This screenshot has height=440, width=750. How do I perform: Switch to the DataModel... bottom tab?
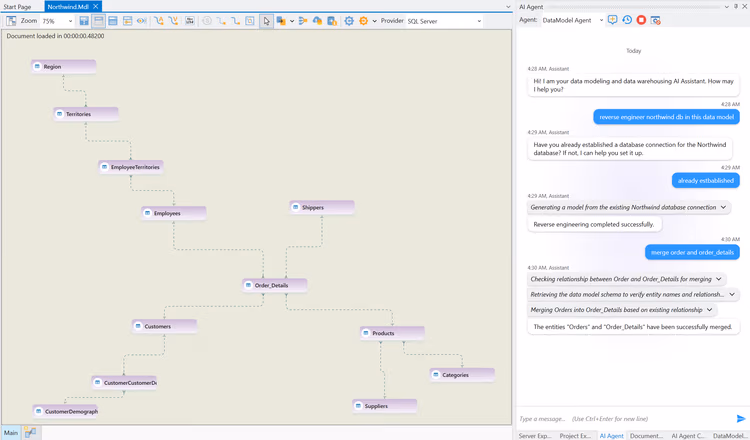pyautogui.click(x=728, y=436)
